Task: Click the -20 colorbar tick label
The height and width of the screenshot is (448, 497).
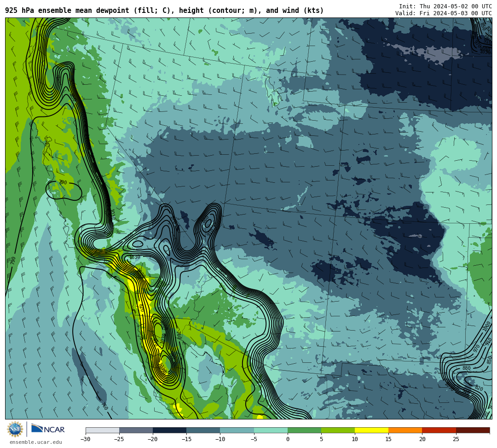Action: click(153, 439)
